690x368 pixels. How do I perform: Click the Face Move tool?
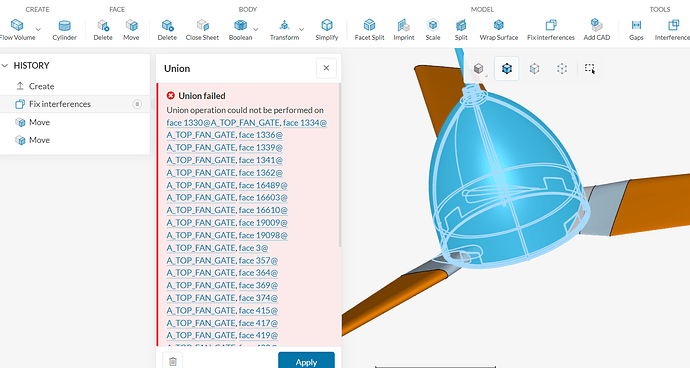pyautogui.click(x=131, y=29)
